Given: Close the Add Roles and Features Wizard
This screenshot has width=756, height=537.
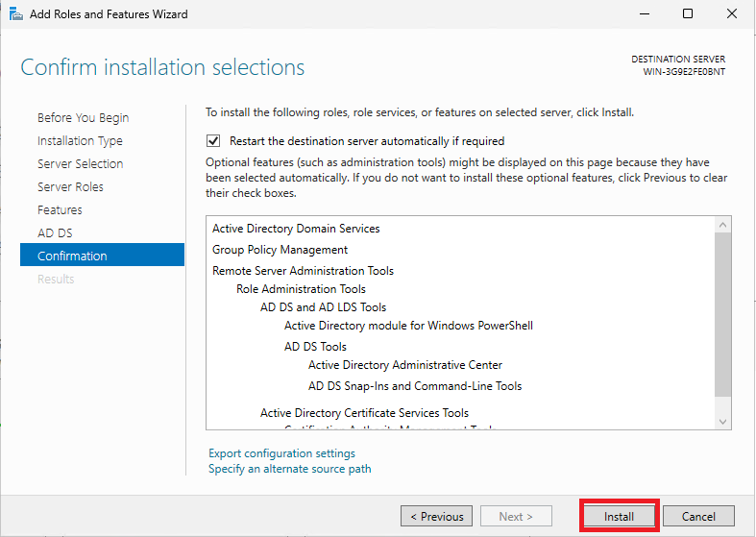Looking at the screenshot, I should (x=732, y=14).
